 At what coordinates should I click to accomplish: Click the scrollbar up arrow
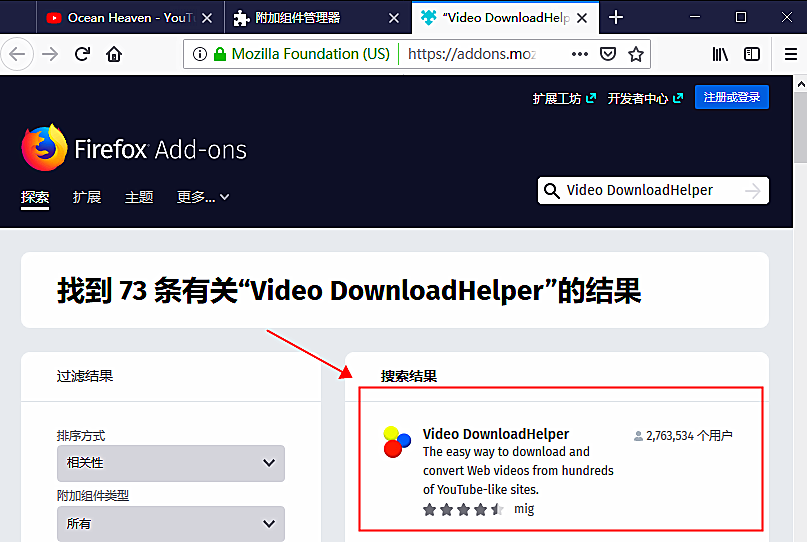tap(800, 84)
